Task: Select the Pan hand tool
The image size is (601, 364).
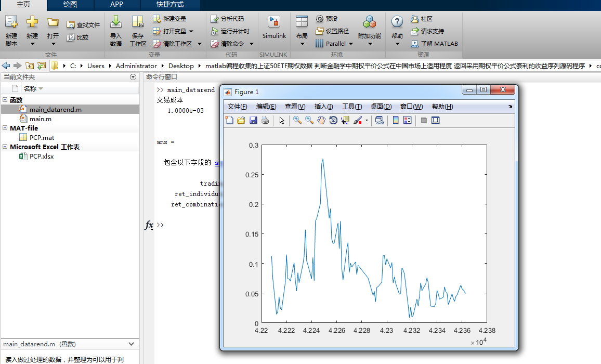Action: (321, 121)
